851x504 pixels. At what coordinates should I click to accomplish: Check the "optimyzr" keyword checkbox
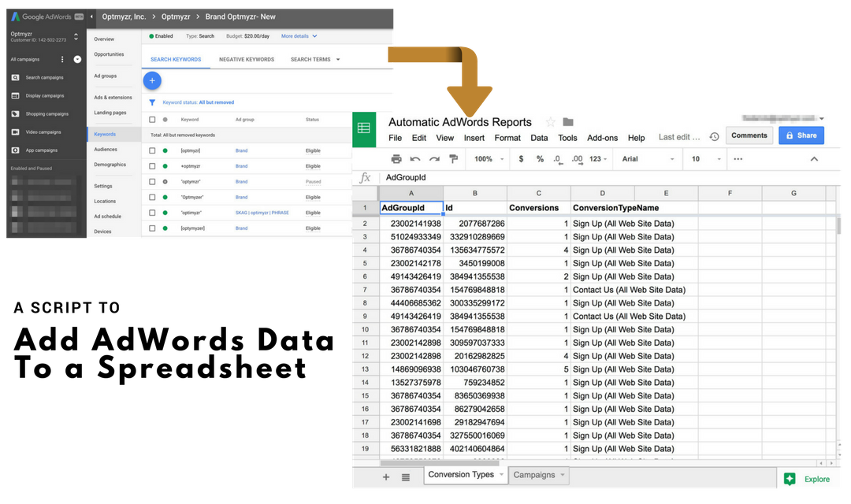[x=152, y=213]
